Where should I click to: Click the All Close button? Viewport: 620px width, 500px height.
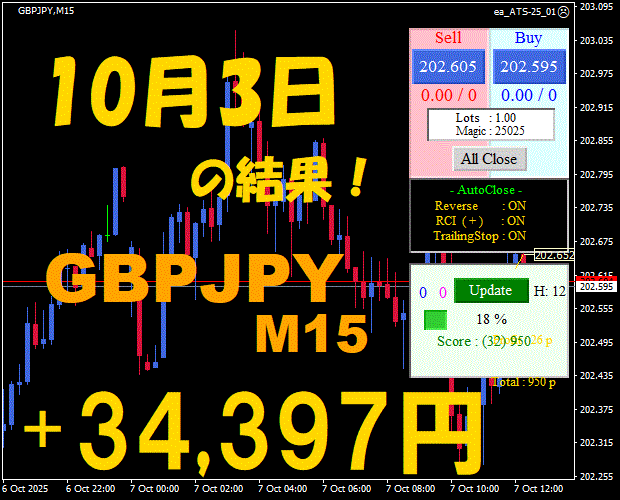pyautogui.click(x=490, y=159)
